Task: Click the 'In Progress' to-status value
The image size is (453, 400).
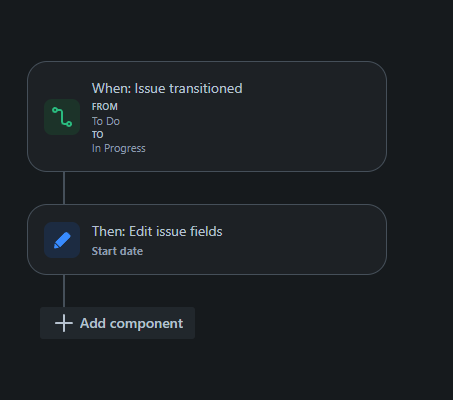Action: pos(119,148)
